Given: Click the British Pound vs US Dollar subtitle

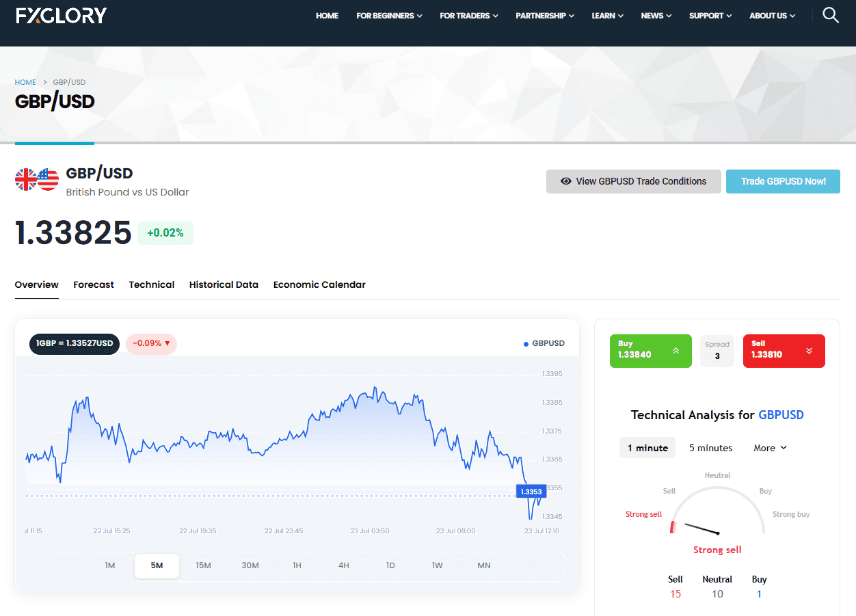Looking at the screenshot, I should (127, 192).
